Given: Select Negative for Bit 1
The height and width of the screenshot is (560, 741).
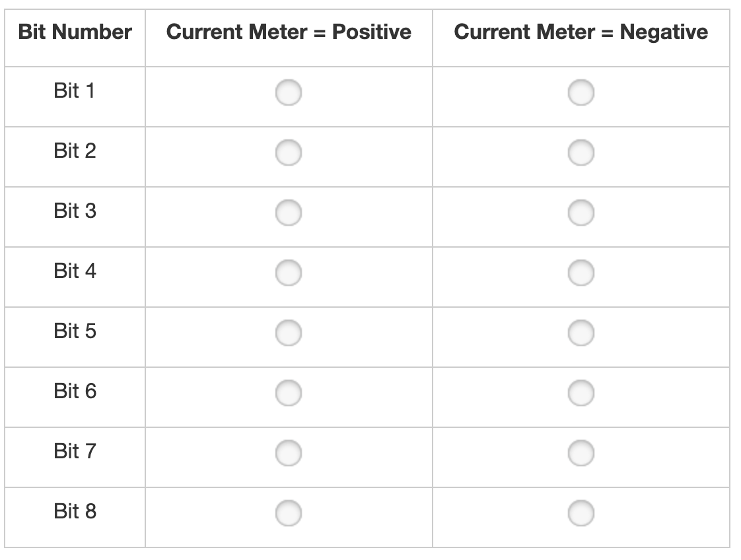Looking at the screenshot, I should (x=581, y=93).
